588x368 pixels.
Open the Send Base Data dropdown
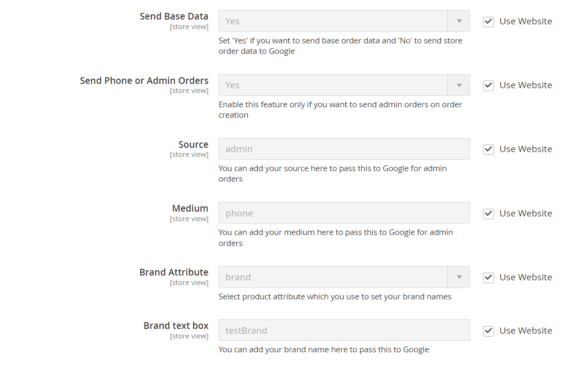coord(344,21)
